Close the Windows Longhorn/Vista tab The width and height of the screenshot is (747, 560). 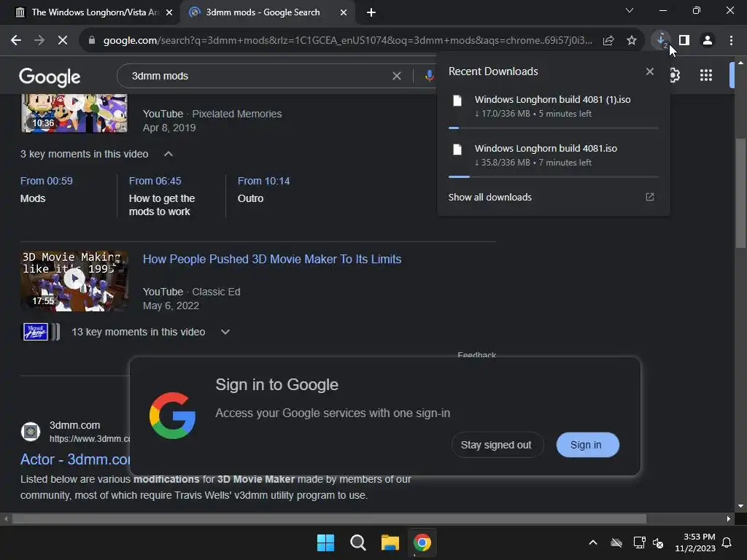tap(169, 12)
